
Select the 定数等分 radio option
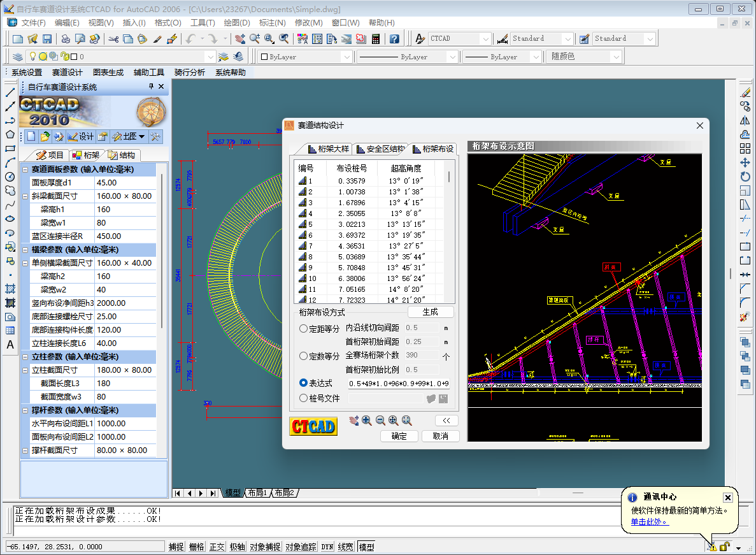tap(304, 356)
